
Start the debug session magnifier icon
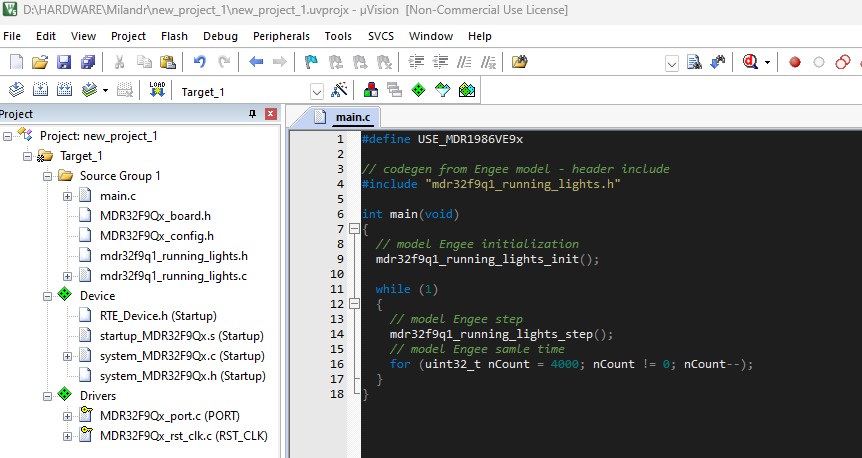click(750, 62)
